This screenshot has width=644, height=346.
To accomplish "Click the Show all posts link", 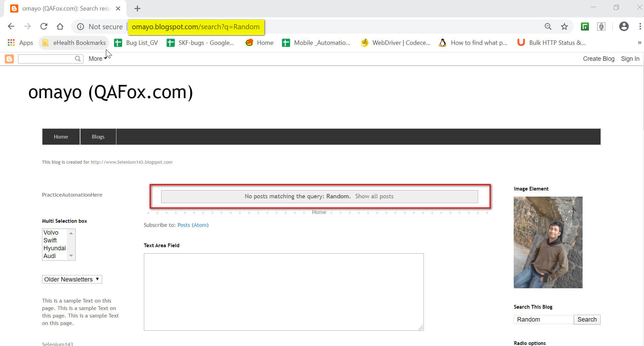I will tap(374, 196).
